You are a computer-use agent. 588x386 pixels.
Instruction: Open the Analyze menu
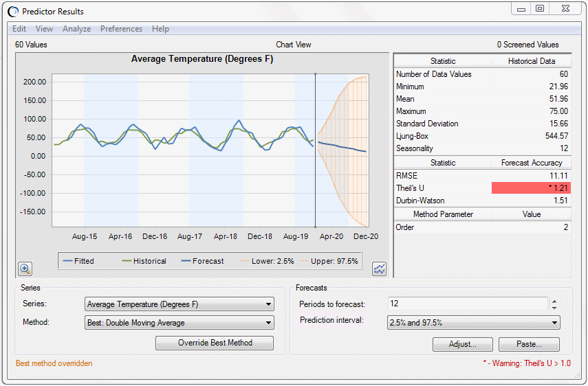[x=76, y=29]
